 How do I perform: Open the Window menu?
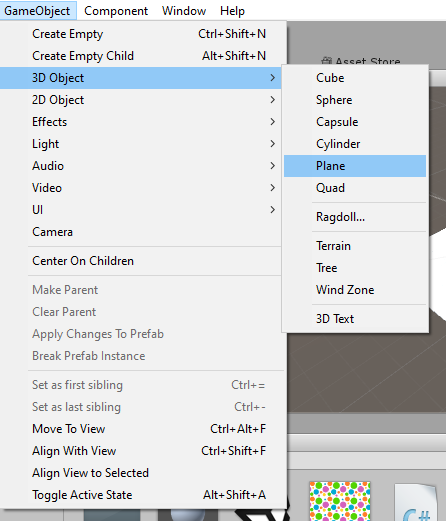click(x=184, y=11)
